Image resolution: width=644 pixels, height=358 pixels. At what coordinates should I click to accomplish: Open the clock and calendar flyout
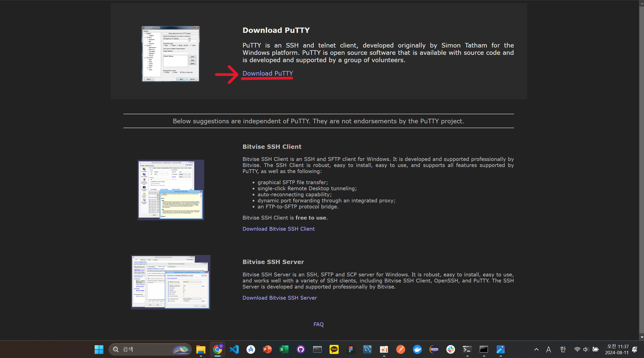click(616, 349)
